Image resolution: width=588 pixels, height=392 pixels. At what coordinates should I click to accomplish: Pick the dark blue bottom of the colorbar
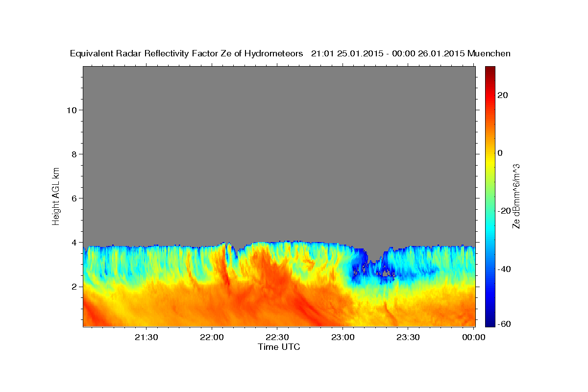pos(490,322)
